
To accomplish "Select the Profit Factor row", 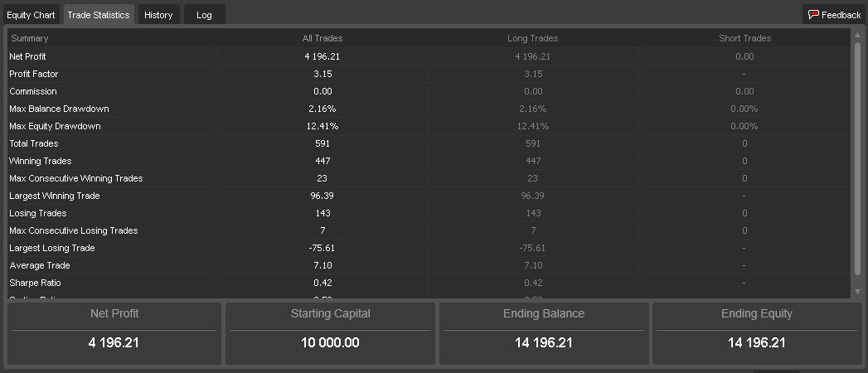I will point(429,74).
